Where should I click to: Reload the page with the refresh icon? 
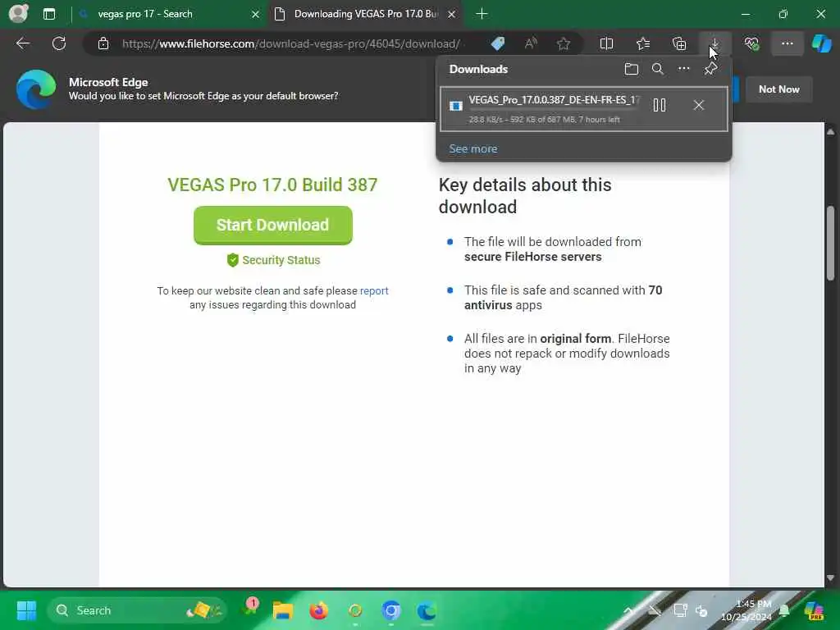59,43
